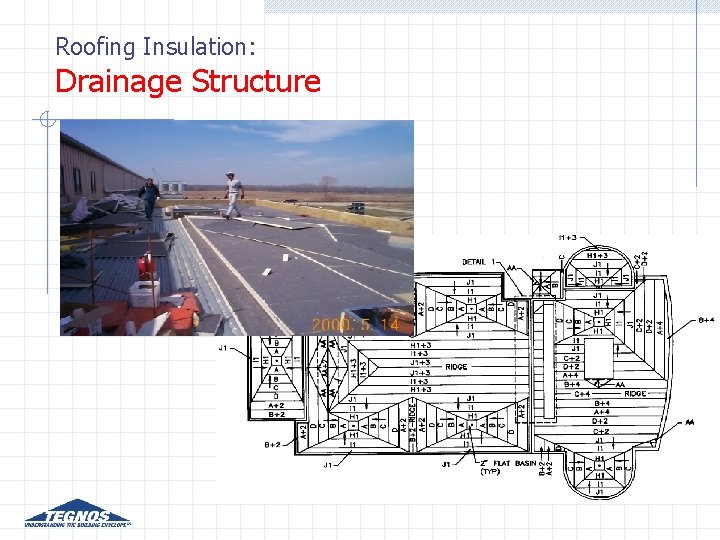720x540 pixels.
Task: Click the '2" FLAT BASIN (TYP)' annotation
Action: 508,467
